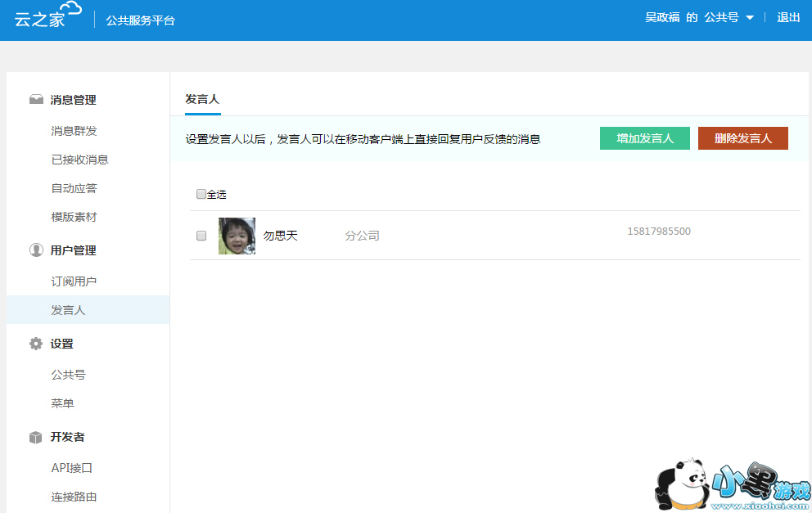Click the name 勿思天 in list
The image size is (812, 513).
(280, 236)
